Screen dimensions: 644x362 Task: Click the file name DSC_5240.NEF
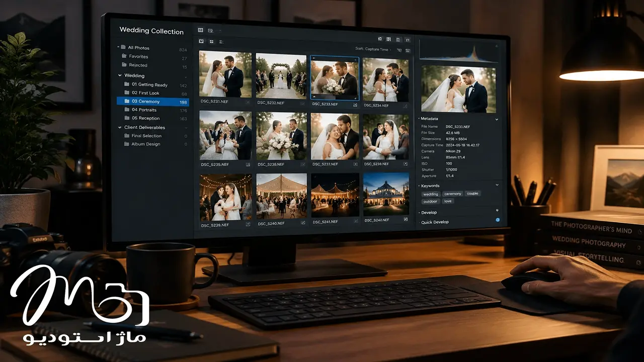point(271,223)
